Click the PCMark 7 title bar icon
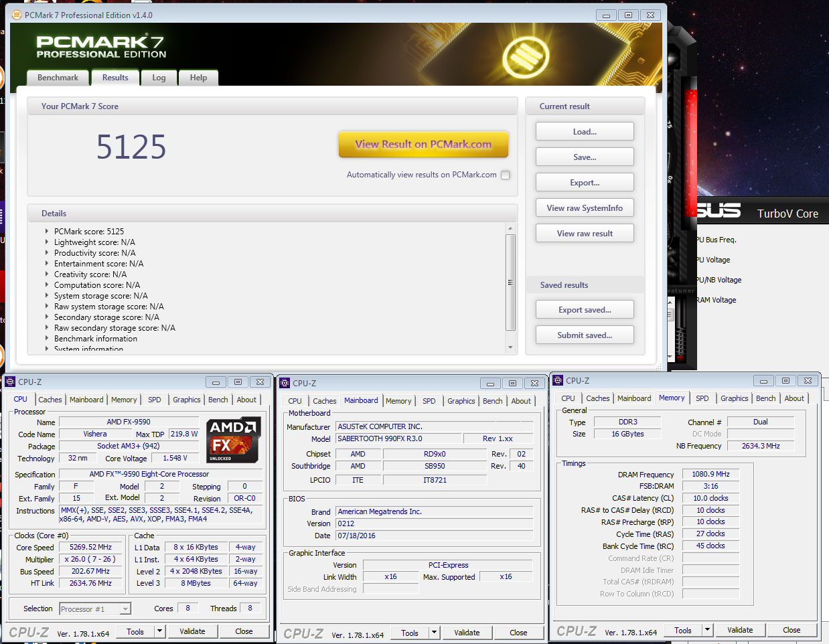Image resolution: width=829 pixels, height=644 pixels. pyautogui.click(x=17, y=15)
